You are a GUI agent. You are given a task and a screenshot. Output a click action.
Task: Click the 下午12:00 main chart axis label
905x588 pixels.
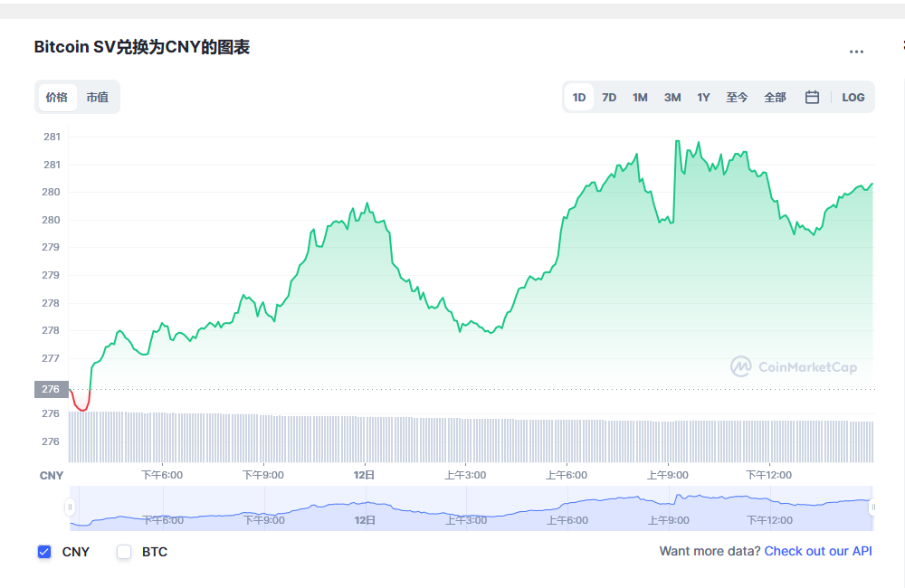(x=768, y=475)
